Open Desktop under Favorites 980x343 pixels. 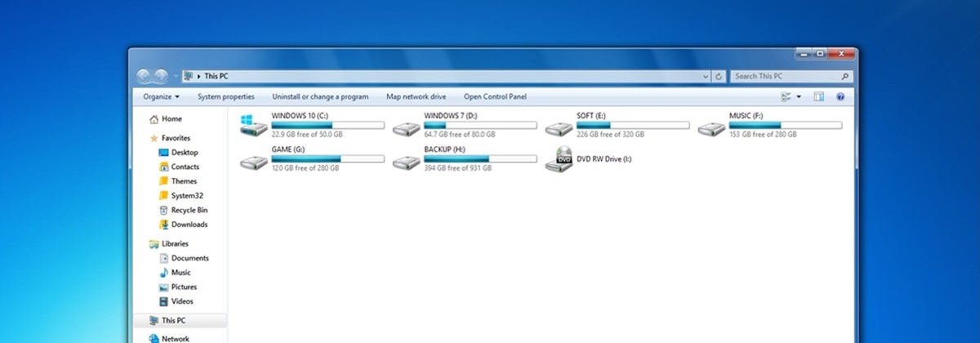(178, 153)
